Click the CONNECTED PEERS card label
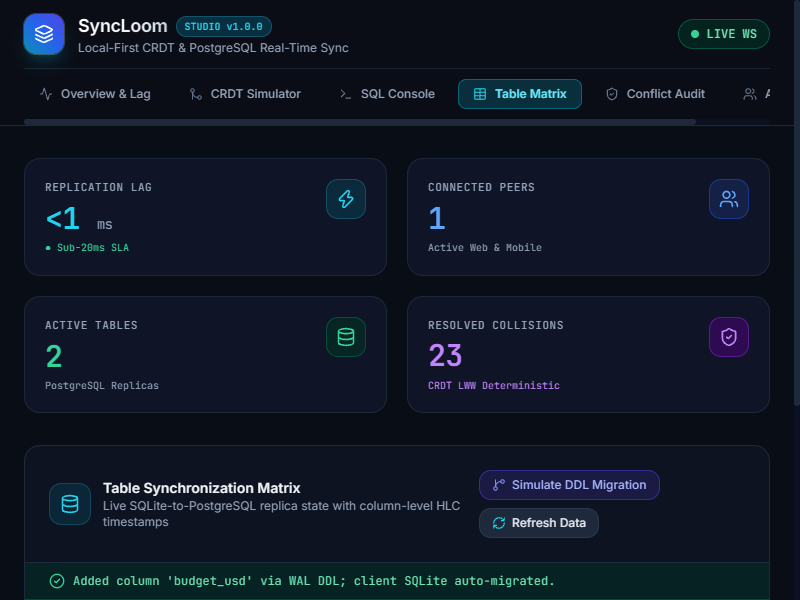 tap(481, 187)
